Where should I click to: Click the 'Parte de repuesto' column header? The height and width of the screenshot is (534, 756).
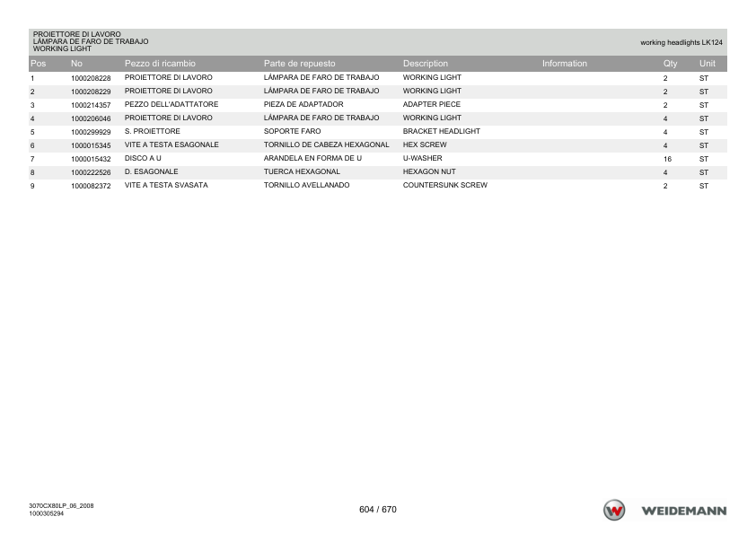pyautogui.click(x=299, y=64)
